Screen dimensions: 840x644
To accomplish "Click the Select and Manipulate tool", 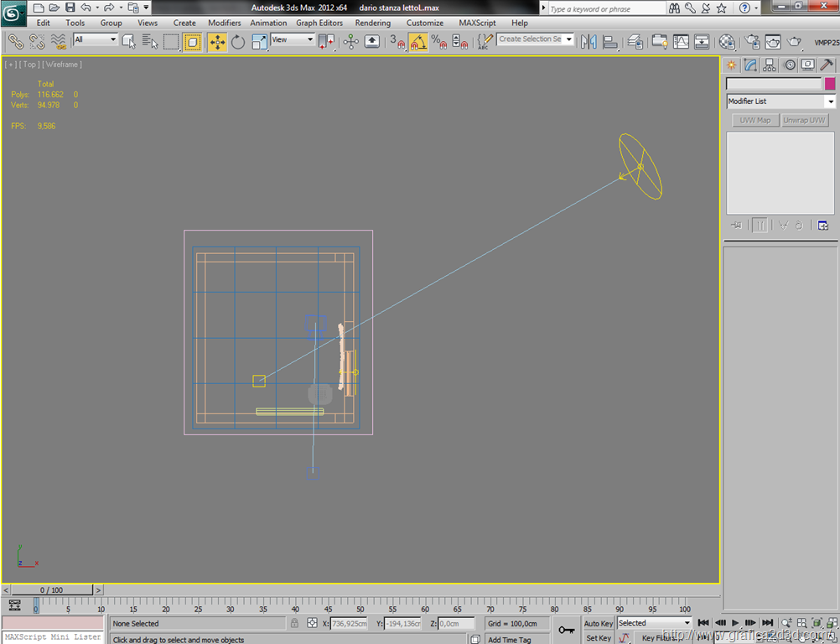I will point(351,42).
